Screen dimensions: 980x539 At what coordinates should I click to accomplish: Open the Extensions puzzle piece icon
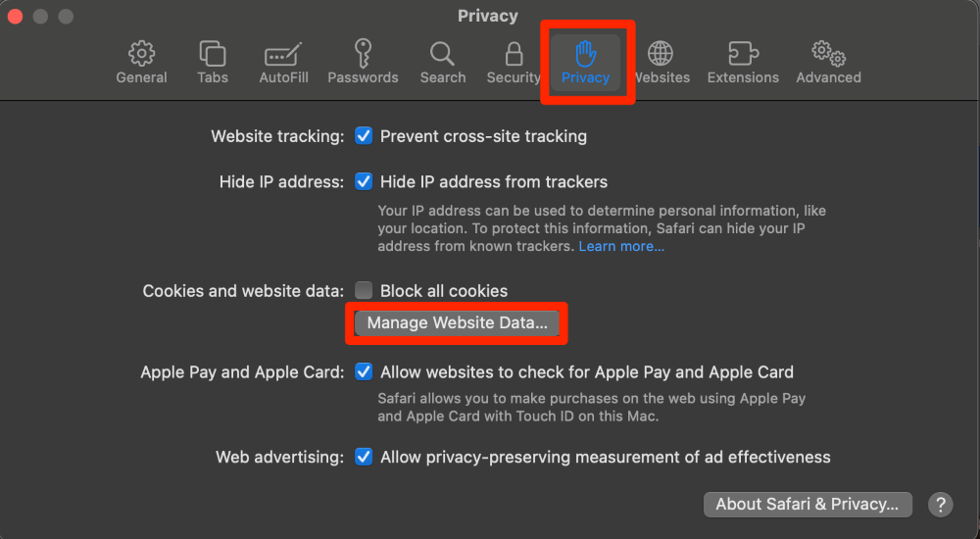(x=743, y=54)
